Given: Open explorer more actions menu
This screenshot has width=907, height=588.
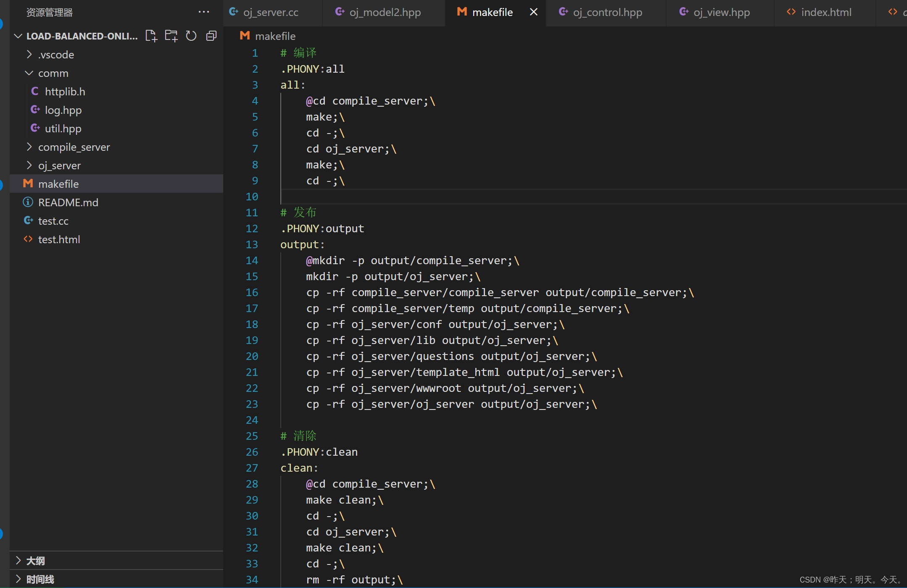Looking at the screenshot, I should pyautogui.click(x=204, y=12).
